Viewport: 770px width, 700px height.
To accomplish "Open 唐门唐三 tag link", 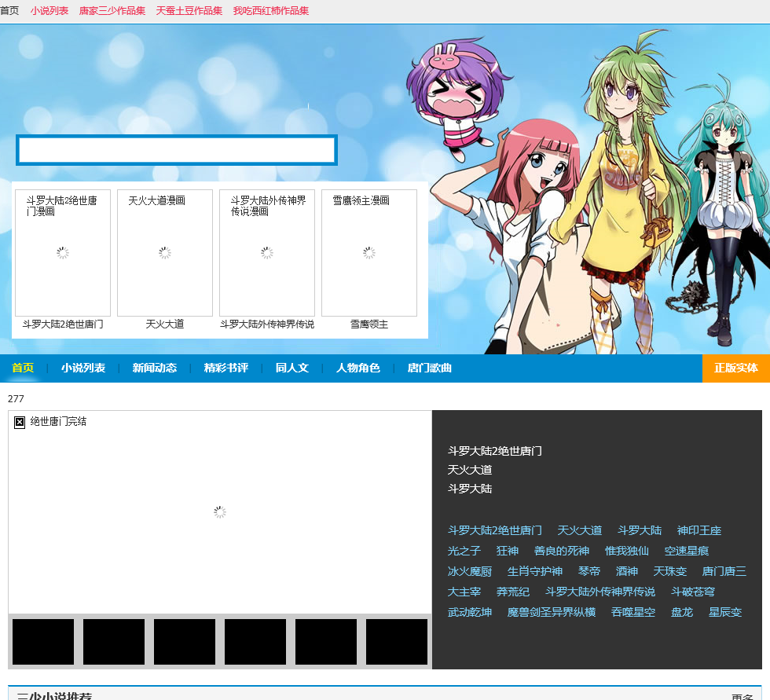I will point(724,571).
